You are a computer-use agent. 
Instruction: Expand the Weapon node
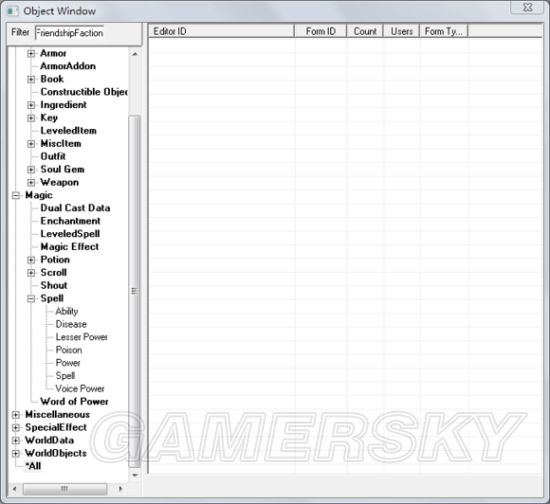pyautogui.click(x=31, y=182)
